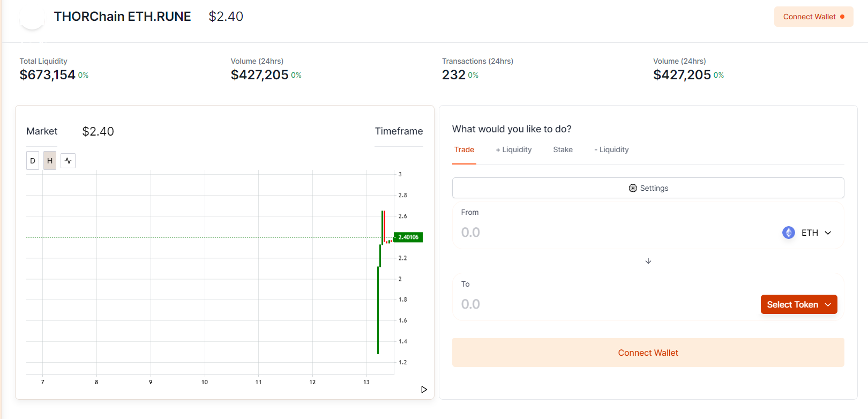Open trade Settings
The height and width of the screenshot is (419, 868).
[648, 188]
